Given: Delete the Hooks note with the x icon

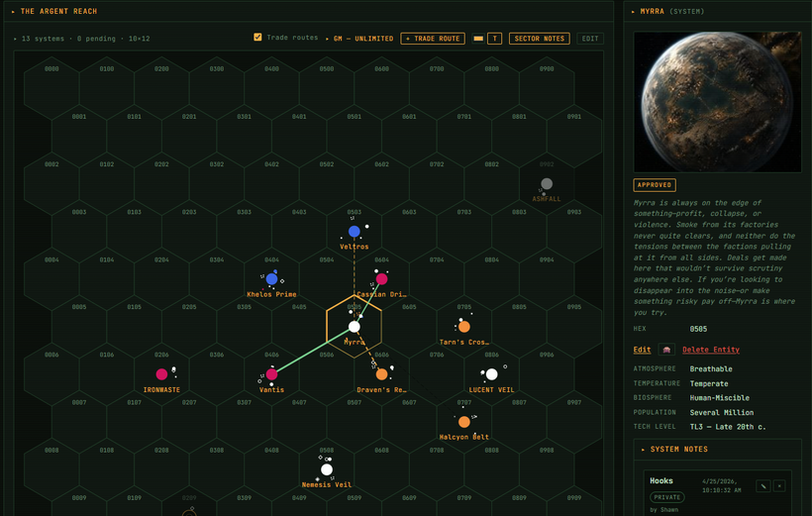Looking at the screenshot, I should point(779,486).
